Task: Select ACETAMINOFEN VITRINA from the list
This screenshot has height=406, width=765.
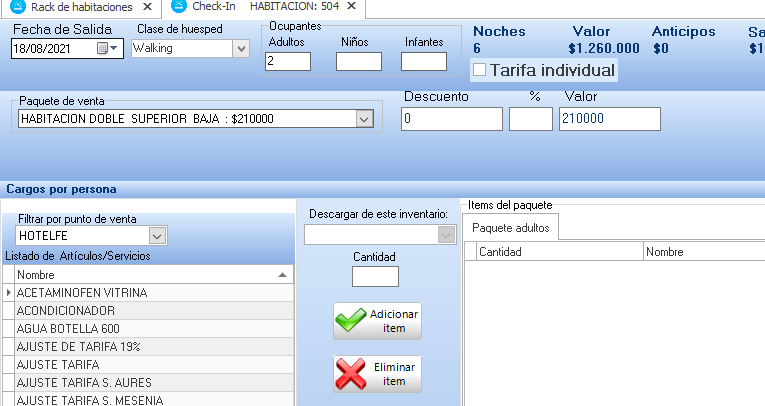Action: click(82, 293)
